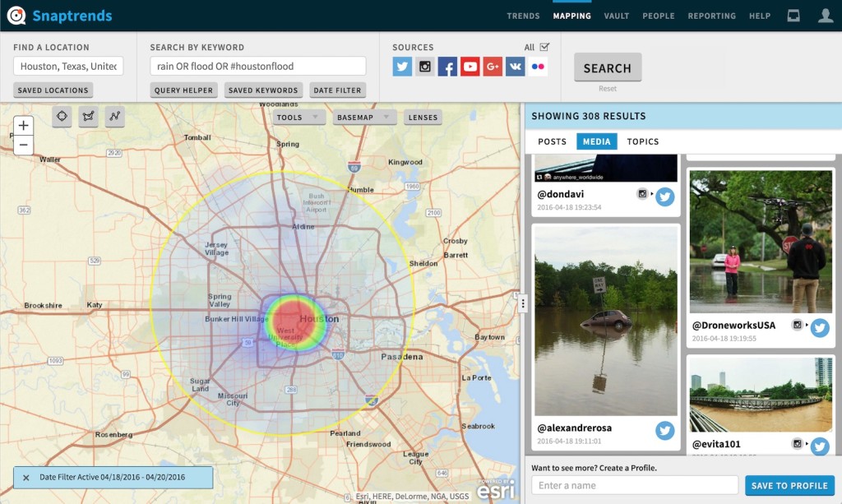Focus the profile name field
842x504 pixels.
tap(635, 485)
